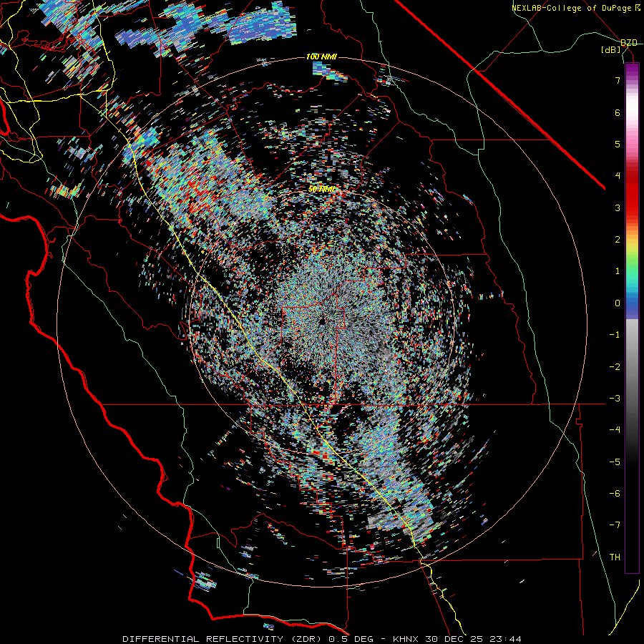Click the 4 dB tick on color scale
The height and width of the screenshot is (644, 644).
[x=618, y=176]
